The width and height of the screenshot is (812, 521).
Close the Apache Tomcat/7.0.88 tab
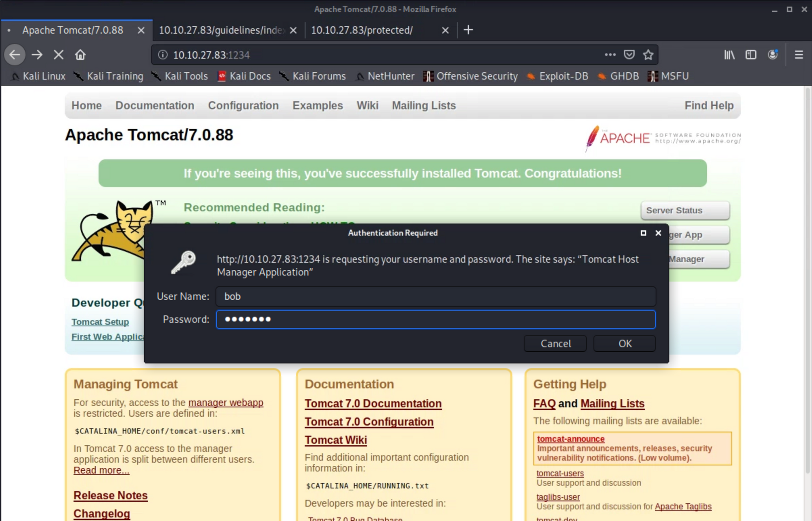click(141, 30)
